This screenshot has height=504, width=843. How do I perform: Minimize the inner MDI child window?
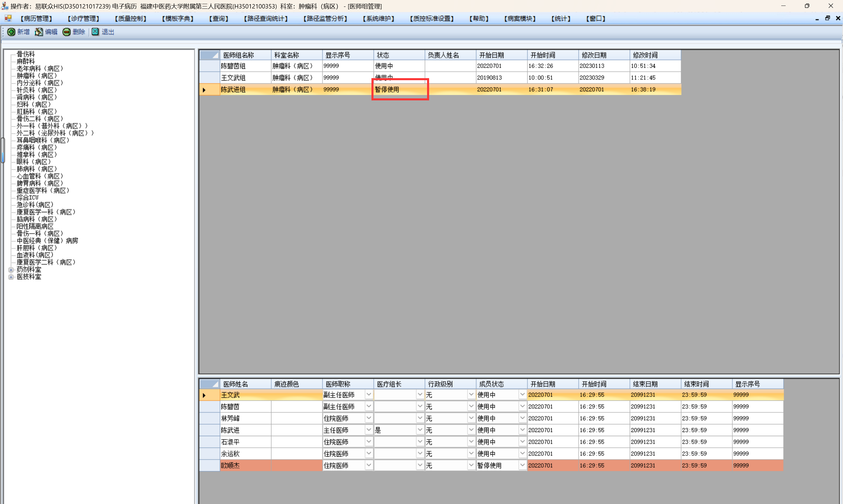(x=817, y=18)
